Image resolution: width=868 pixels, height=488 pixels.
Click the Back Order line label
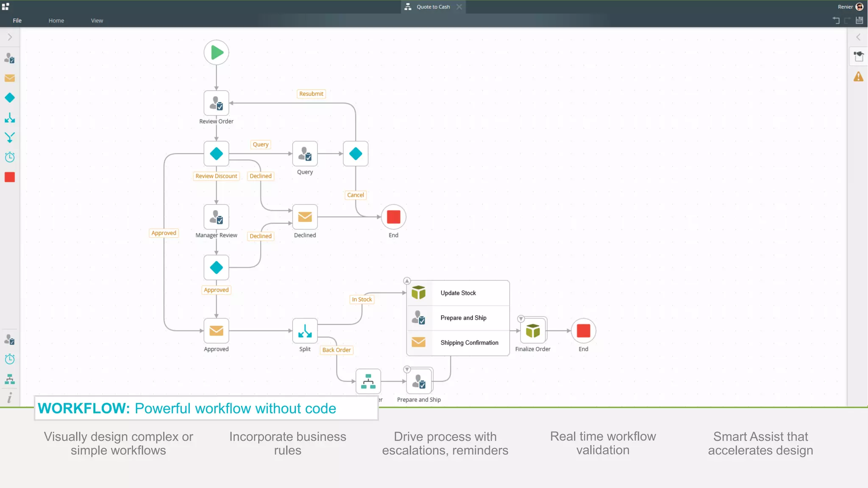point(336,350)
